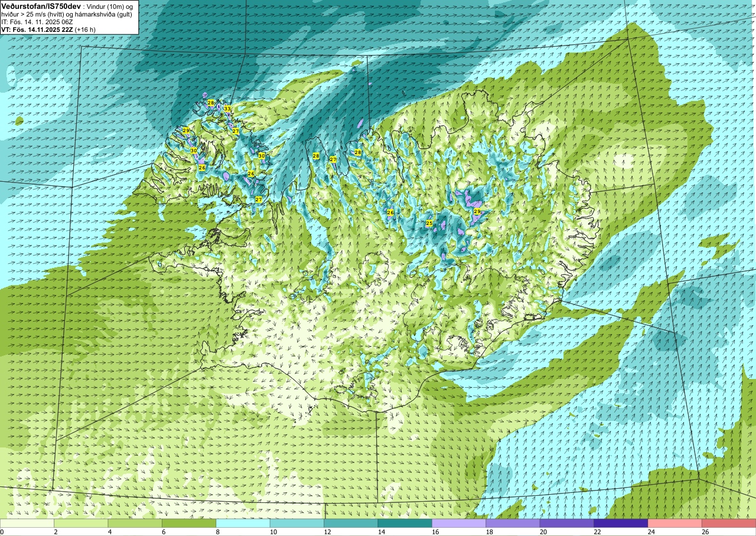756x536 pixels.
Task: Click the legend scale number 18
Action: [488, 532]
